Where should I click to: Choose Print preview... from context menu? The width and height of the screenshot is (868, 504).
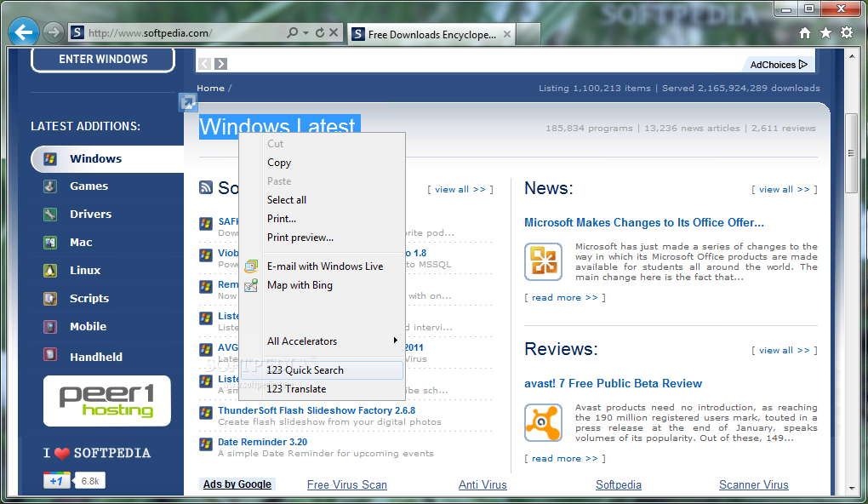point(323,238)
